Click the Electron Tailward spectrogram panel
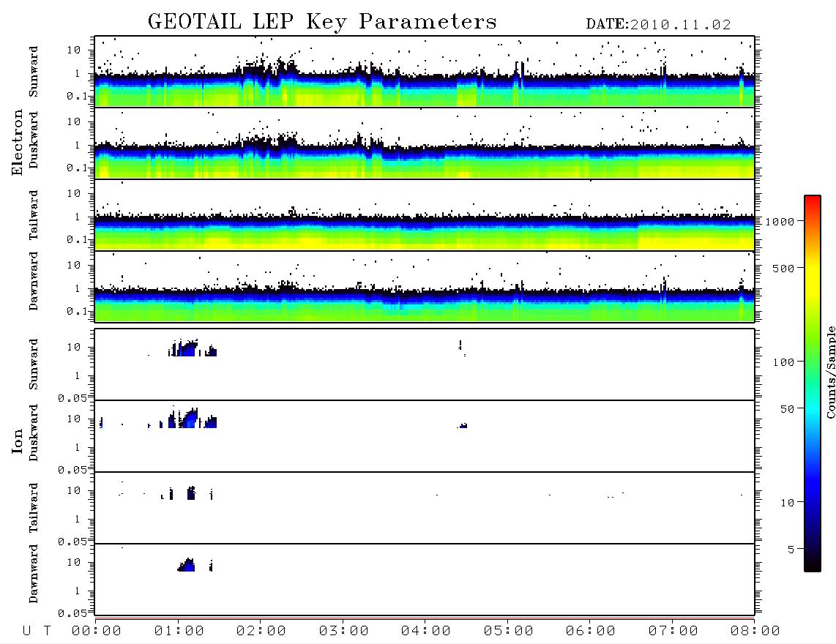This screenshot has width=836, height=644. (425, 215)
